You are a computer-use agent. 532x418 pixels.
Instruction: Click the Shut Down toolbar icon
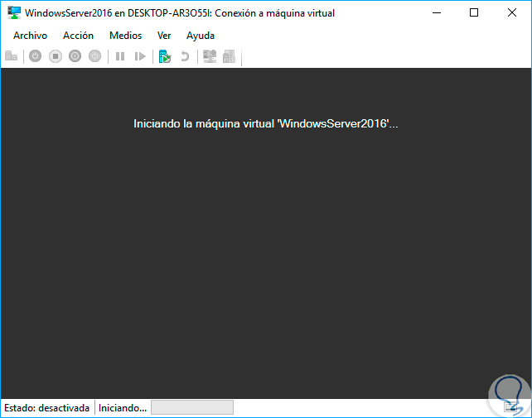[75, 56]
